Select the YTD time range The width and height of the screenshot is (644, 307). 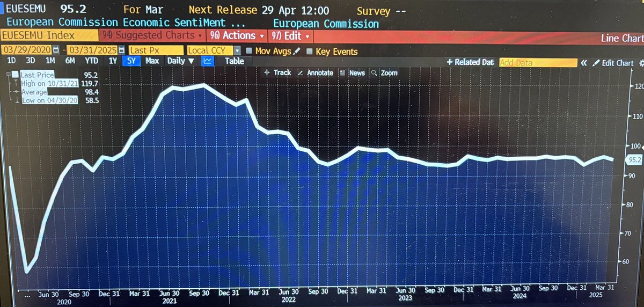click(91, 61)
